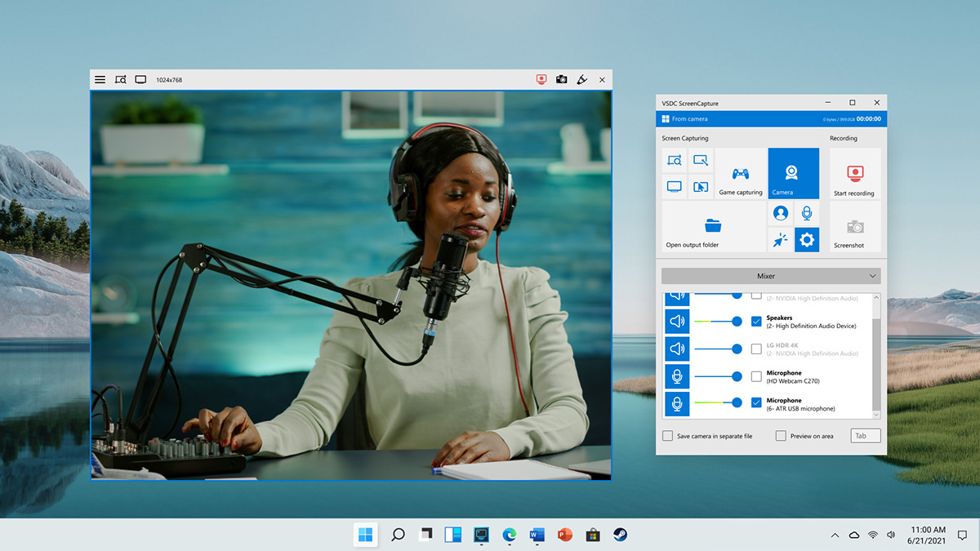The image size is (980, 551).
Task: Open the Windows Start menu
Action: click(365, 535)
